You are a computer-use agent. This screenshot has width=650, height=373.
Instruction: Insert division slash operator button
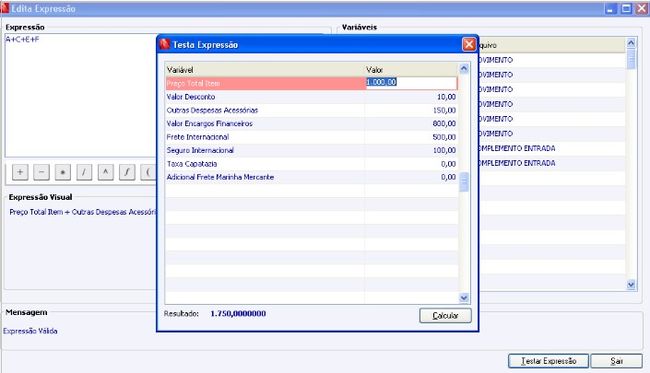pos(84,172)
